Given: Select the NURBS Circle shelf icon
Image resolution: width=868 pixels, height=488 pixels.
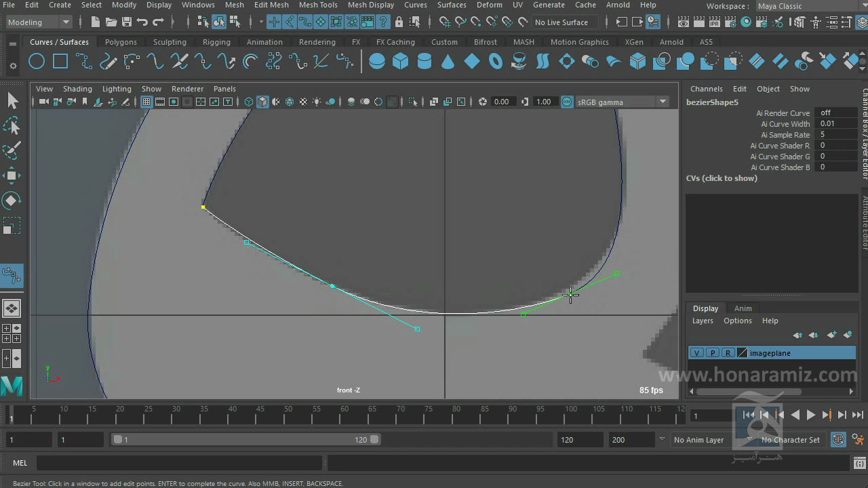Looking at the screenshot, I should click(x=37, y=62).
